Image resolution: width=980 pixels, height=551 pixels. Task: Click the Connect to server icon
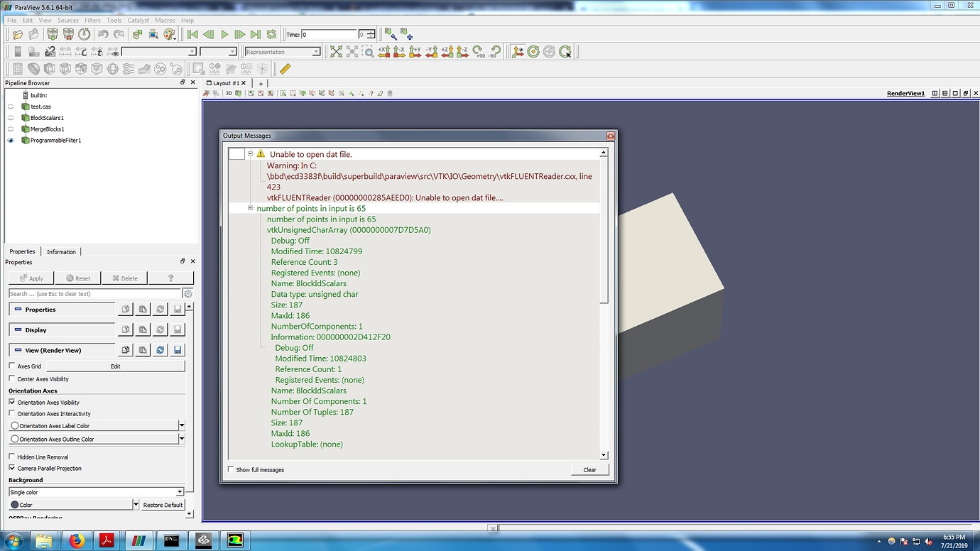point(53,34)
